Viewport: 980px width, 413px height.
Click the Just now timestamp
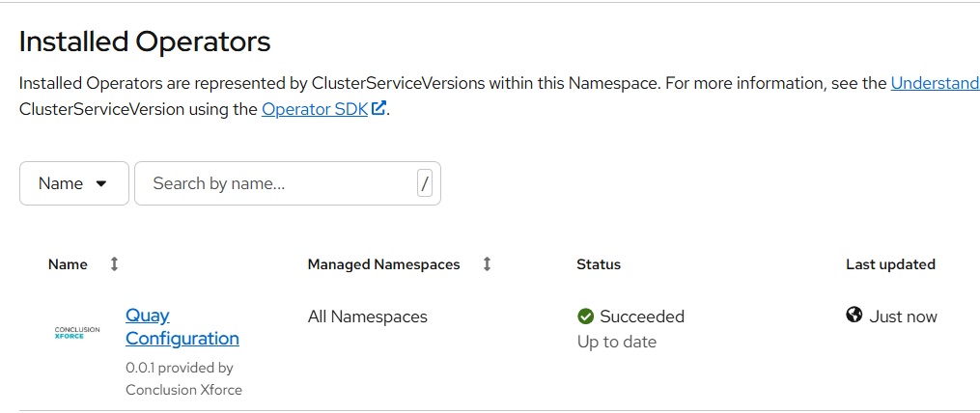pos(903,317)
